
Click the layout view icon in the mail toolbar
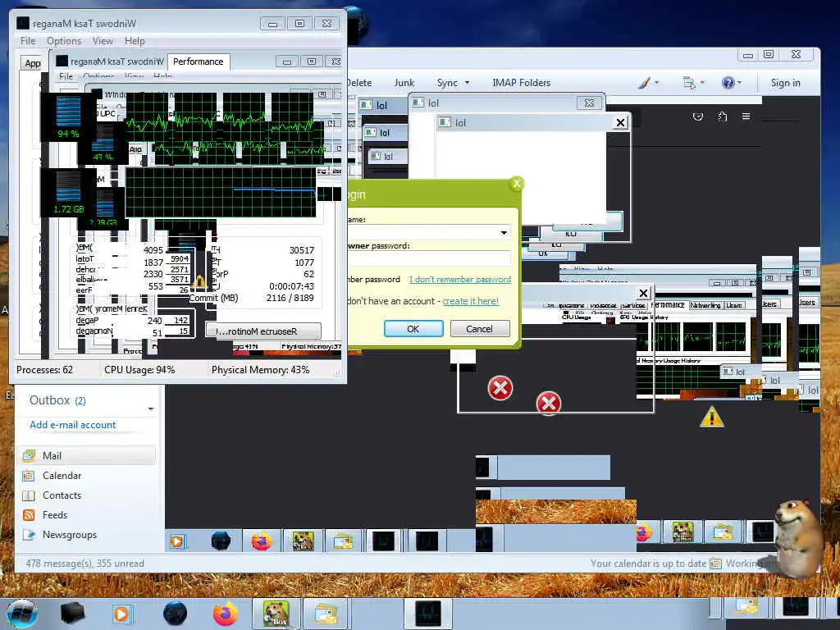689,83
